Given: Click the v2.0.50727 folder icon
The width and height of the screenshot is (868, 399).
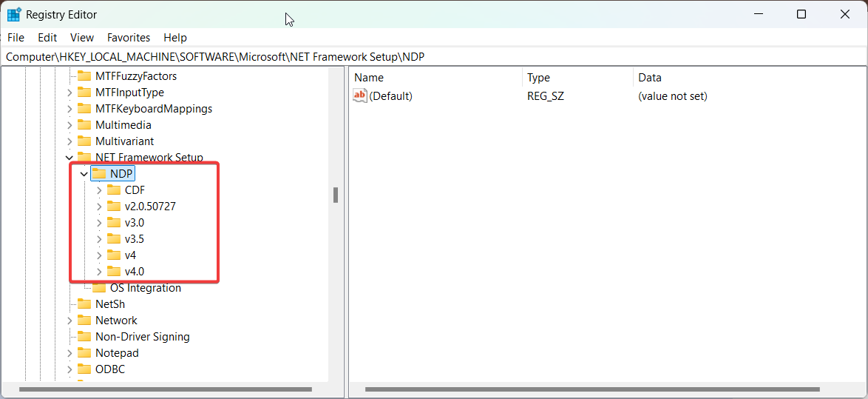Looking at the screenshot, I should [x=114, y=207].
